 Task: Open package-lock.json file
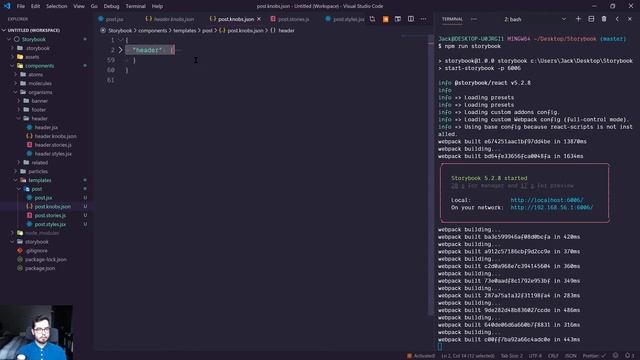[x=46, y=259]
